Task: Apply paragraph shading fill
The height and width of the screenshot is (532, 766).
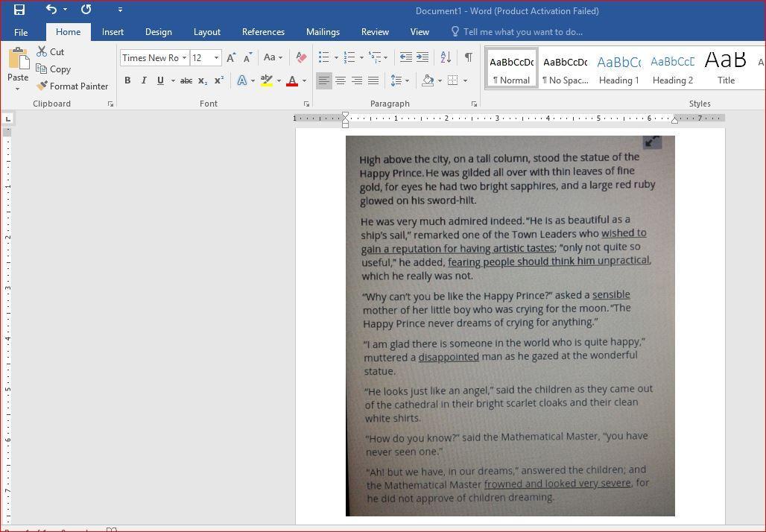Action: pos(428,80)
